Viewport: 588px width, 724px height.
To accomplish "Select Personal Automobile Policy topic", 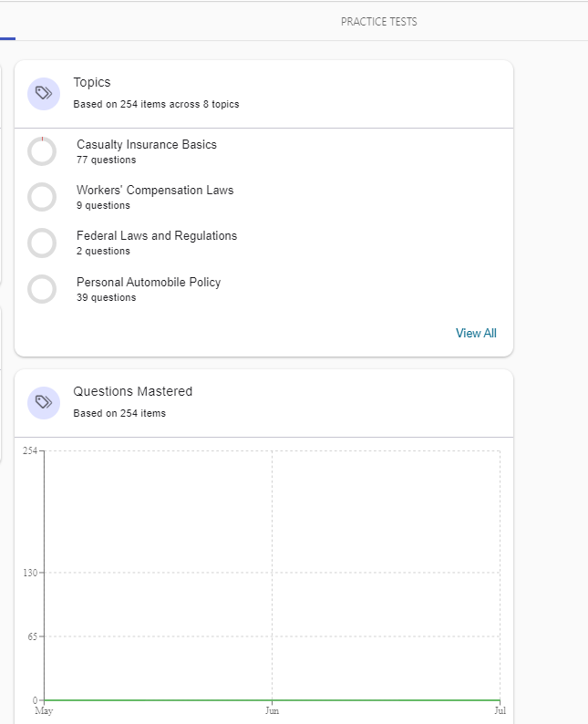I will (149, 282).
